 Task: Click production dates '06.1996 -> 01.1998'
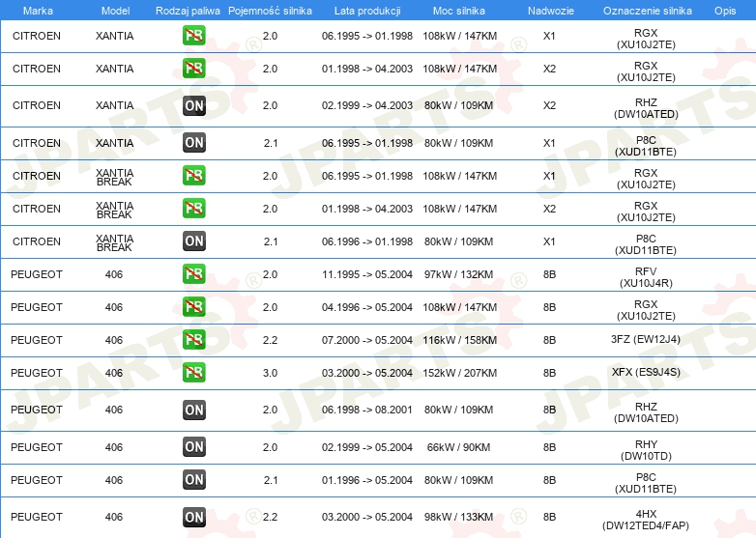coord(367,241)
